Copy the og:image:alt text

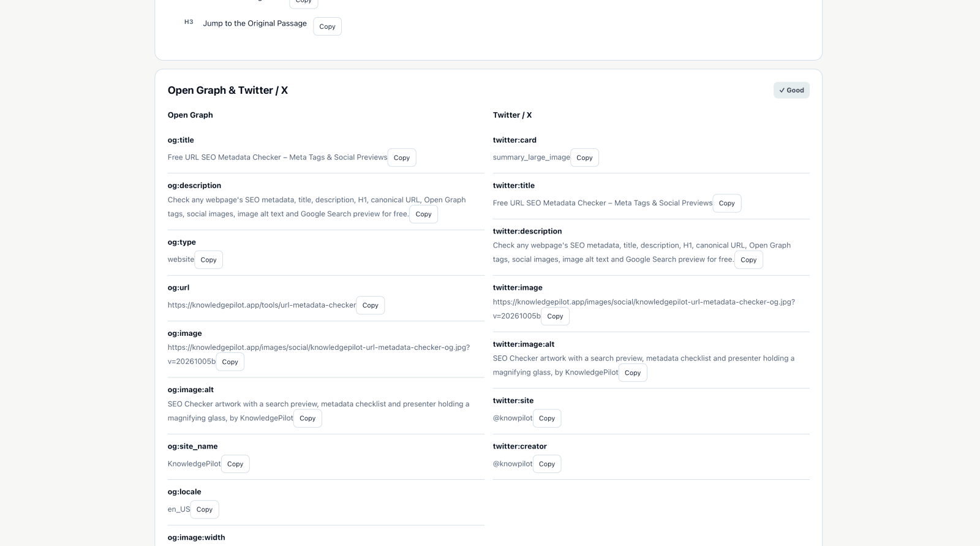pyautogui.click(x=307, y=418)
